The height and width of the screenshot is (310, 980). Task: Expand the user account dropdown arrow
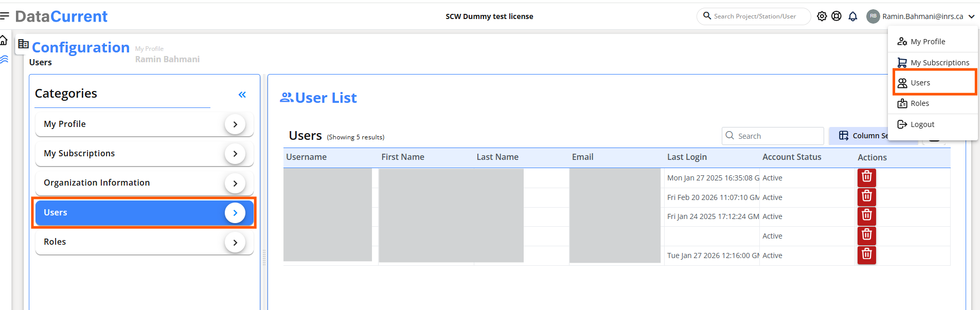point(971,16)
